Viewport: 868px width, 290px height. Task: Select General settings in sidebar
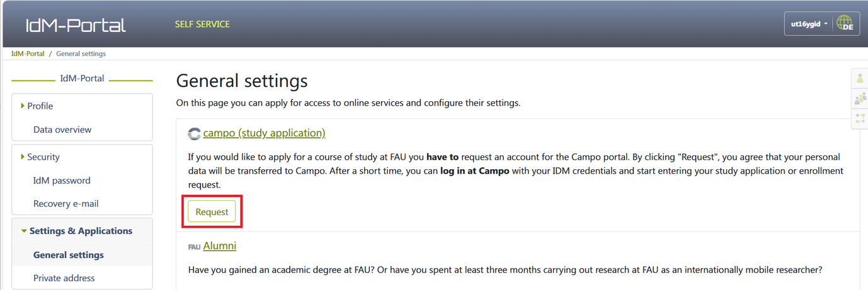coord(69,255)
